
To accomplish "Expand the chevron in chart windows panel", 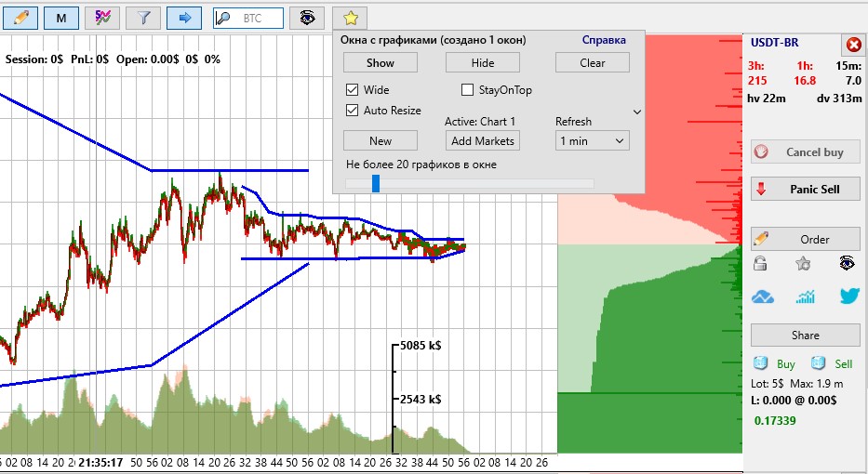I will click(x=636, y=112).
